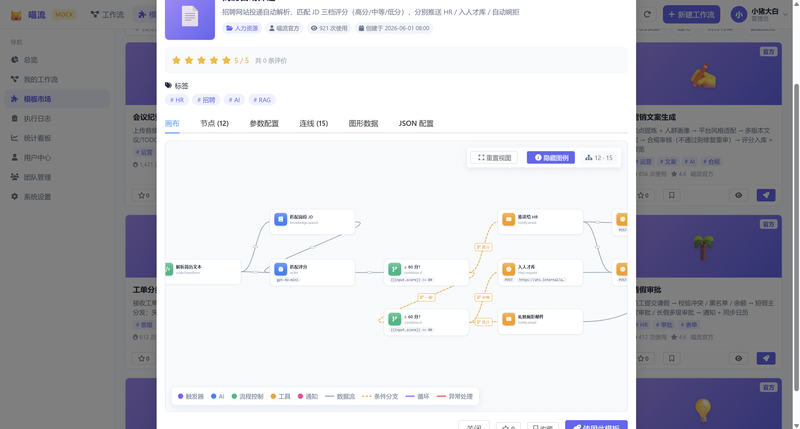Switch to the 节点 (12) tab

214,123
